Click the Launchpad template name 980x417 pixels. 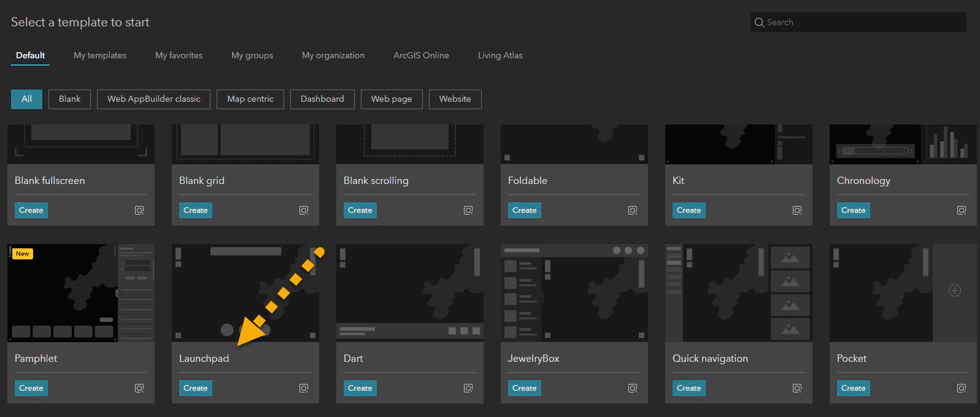point(204,359)
